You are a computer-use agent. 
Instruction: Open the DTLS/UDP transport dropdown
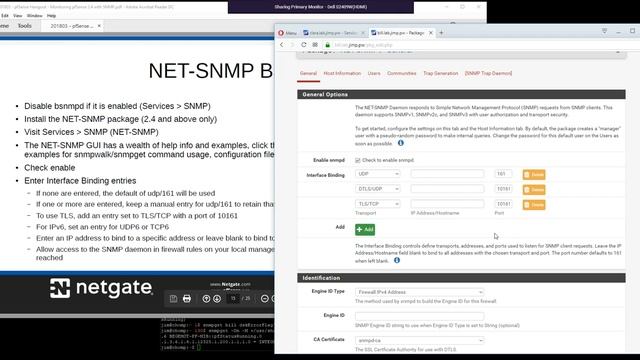pyautogui.click(x=378, y=189)
